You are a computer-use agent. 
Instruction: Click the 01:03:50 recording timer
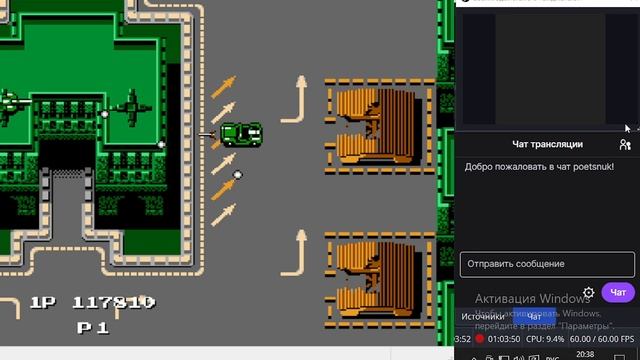coord(504,339)
